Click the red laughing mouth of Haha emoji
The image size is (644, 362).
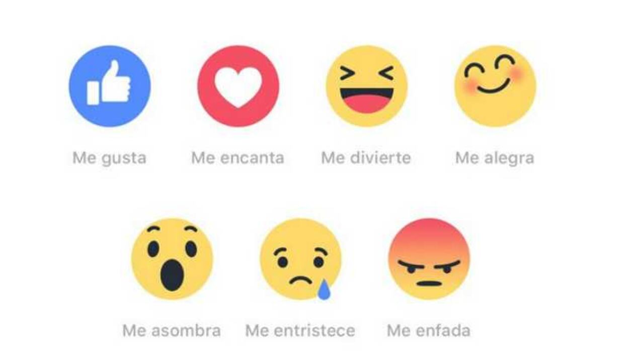tap(367, 101)
